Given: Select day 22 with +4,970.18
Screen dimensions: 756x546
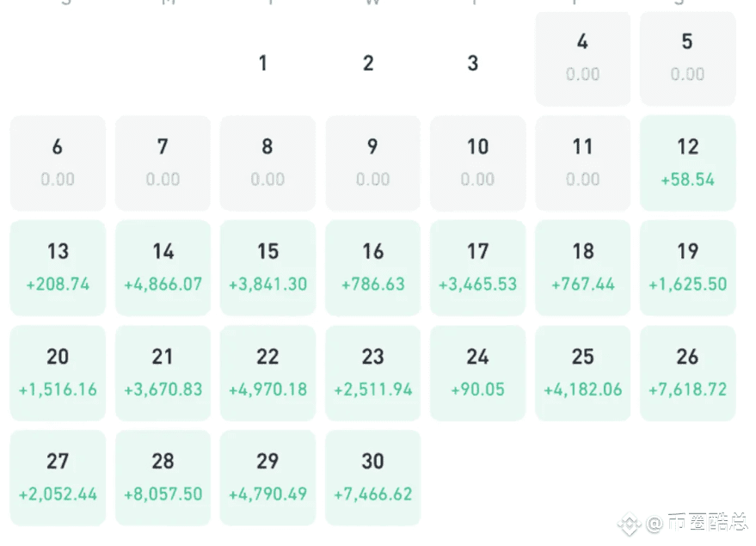Looking at the screenshot, I should (267, 373).
